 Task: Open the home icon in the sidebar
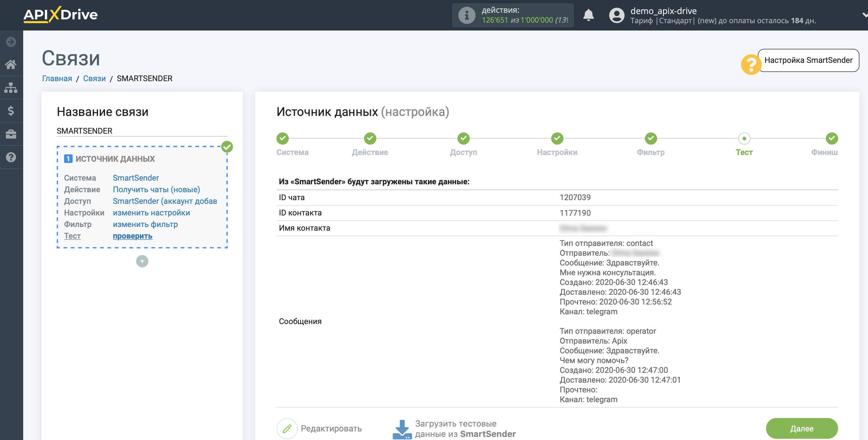tap(11, 64)
